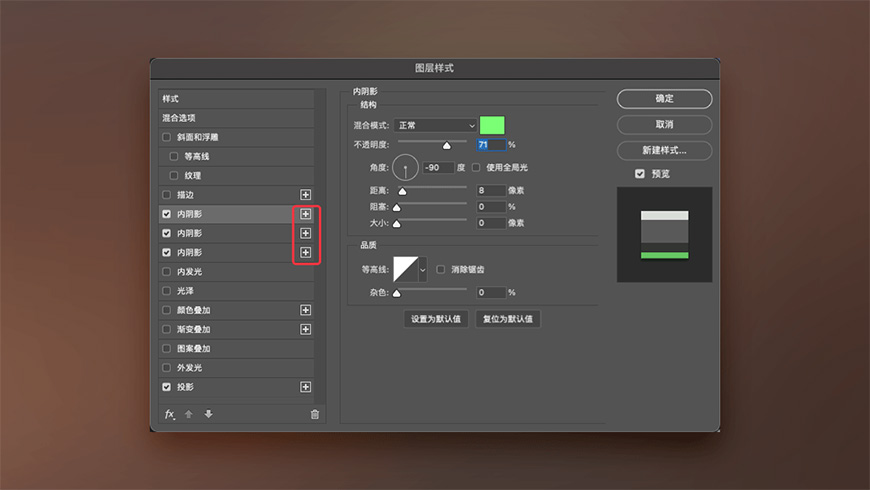Uncheck the 投影 checkbox
This screenshot has width=870, height=490.
click(x=166, y=387)
